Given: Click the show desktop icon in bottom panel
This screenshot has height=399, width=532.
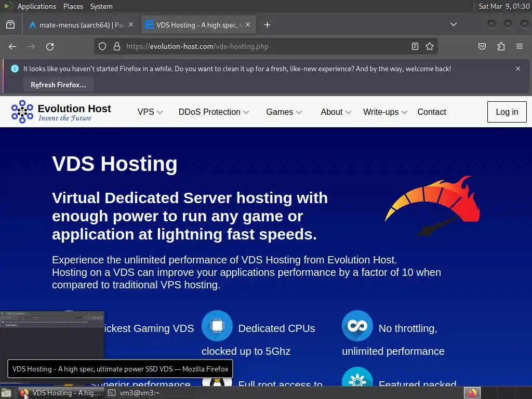Looking at the screenshot, I should 6,393.
